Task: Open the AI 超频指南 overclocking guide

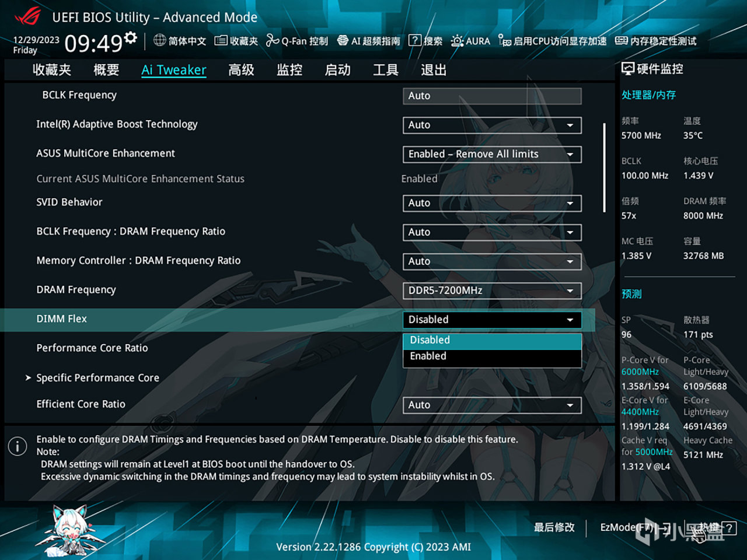Action: pos(369,40)
